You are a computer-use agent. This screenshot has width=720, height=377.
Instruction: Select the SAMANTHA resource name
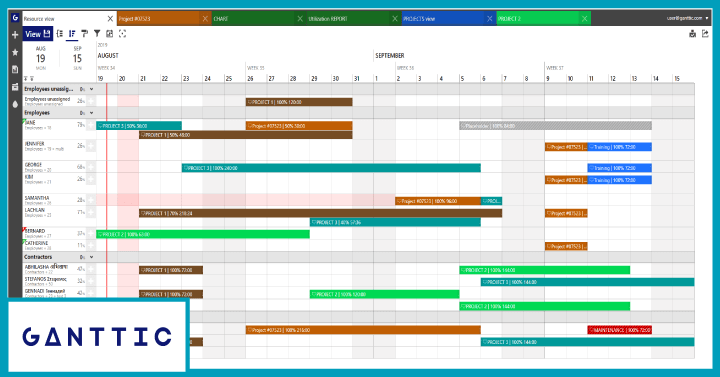coord(37,198)
